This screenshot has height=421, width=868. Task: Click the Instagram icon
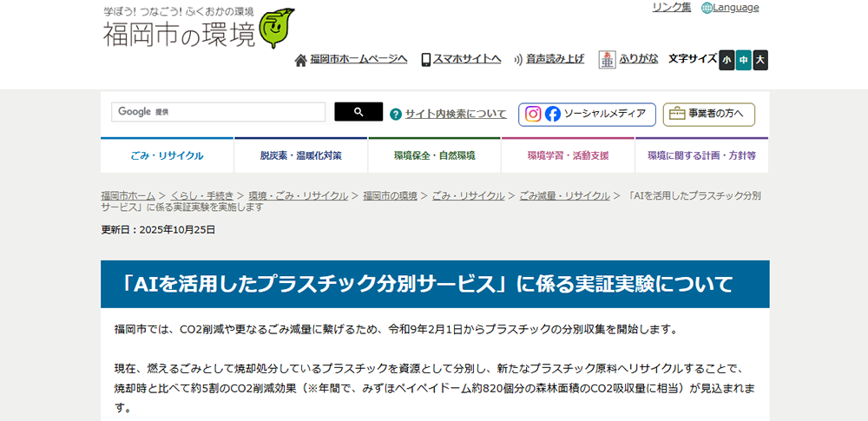coord(533,114)
